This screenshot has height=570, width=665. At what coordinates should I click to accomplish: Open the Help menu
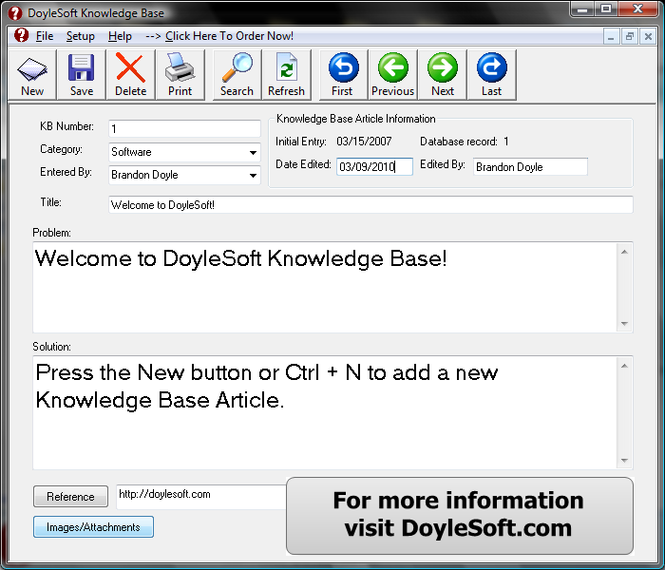120,36
